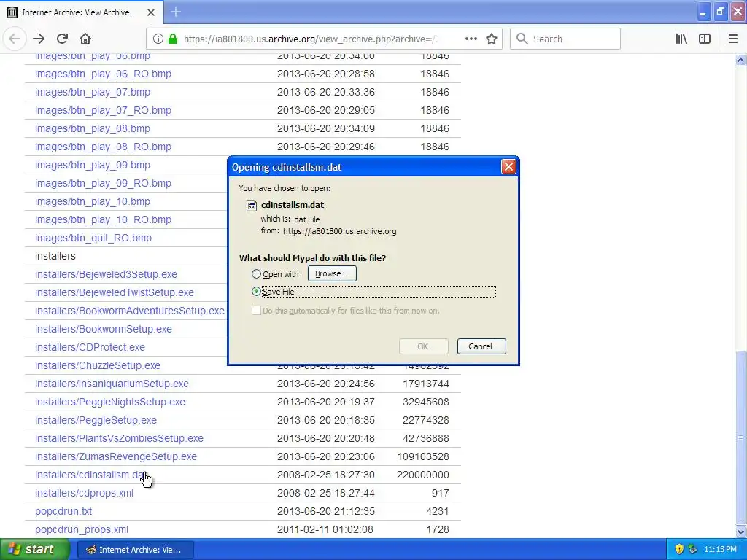Screen dimensions: 747x560
Task: Download installers/ChuzzleSetup.exe
Action: [98, 366]
